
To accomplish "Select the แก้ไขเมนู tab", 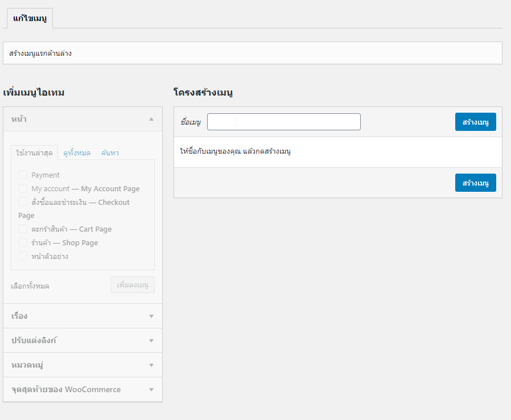I will 30,18.
